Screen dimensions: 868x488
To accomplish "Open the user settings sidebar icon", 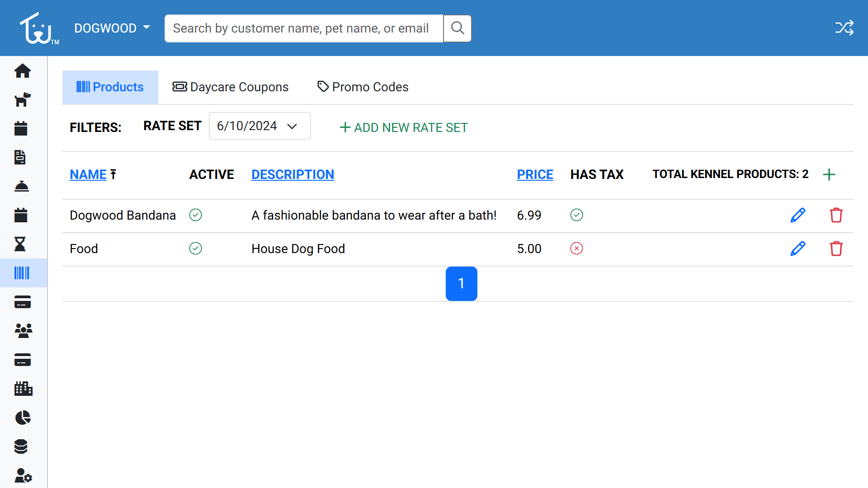I will [23, 475].
